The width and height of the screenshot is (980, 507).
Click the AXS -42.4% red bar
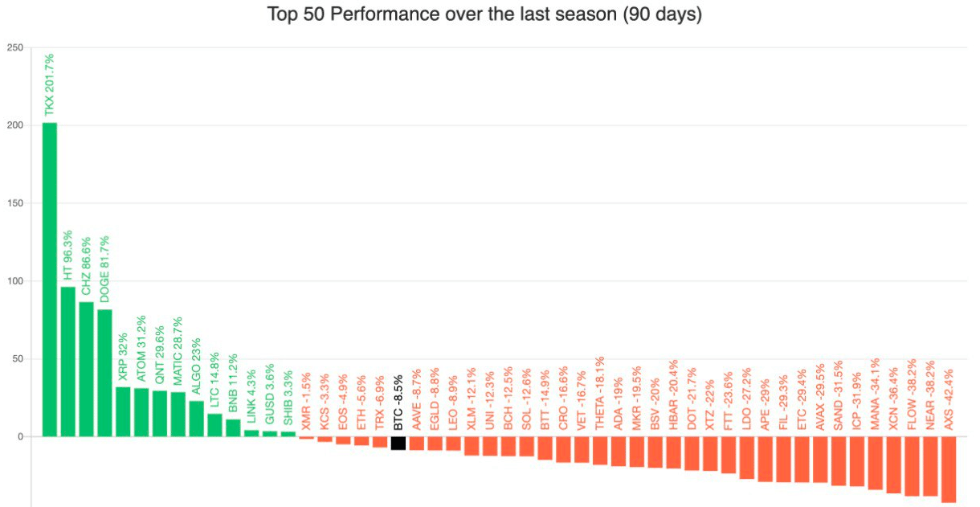click(x=949, y=469)
